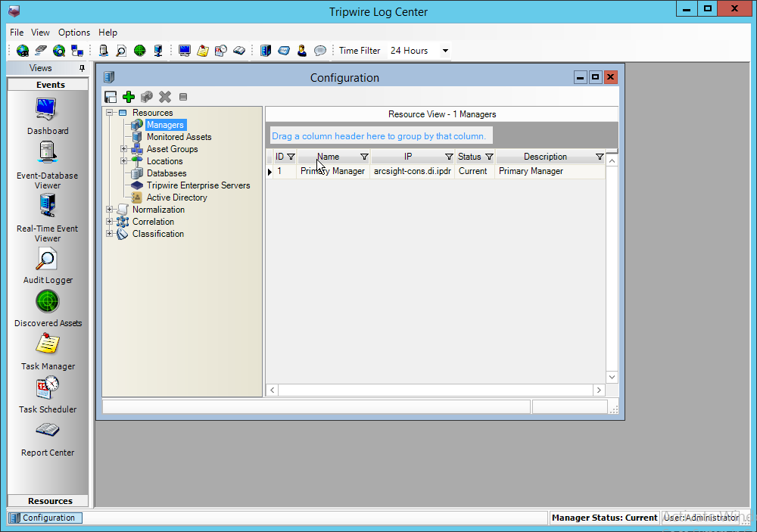Click the row selector arrow for row 1
Screen dimensions: 757x532
coord(270,171)
